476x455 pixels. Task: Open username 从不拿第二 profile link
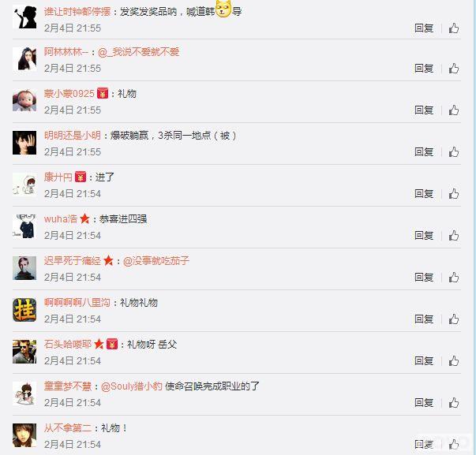[x=68, y=428]
